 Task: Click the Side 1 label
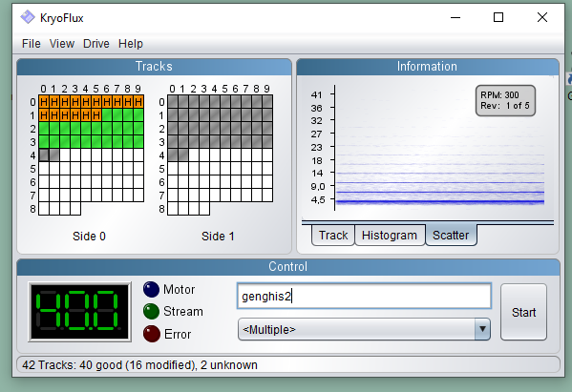tap(218, 237)
